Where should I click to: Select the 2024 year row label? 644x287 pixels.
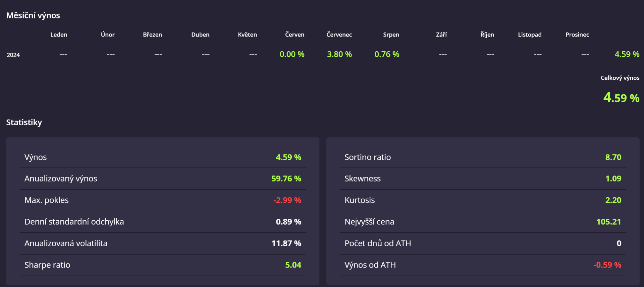(x=13, y=55)
